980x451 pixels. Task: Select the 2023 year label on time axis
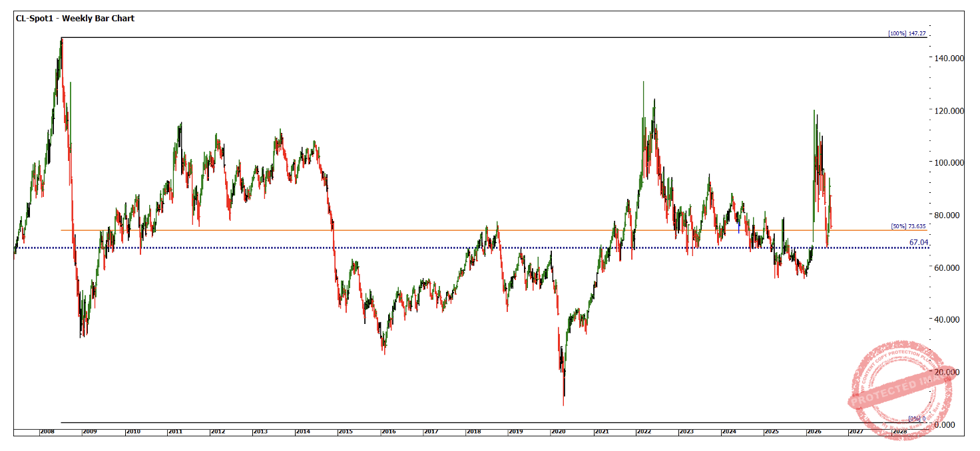686,432
